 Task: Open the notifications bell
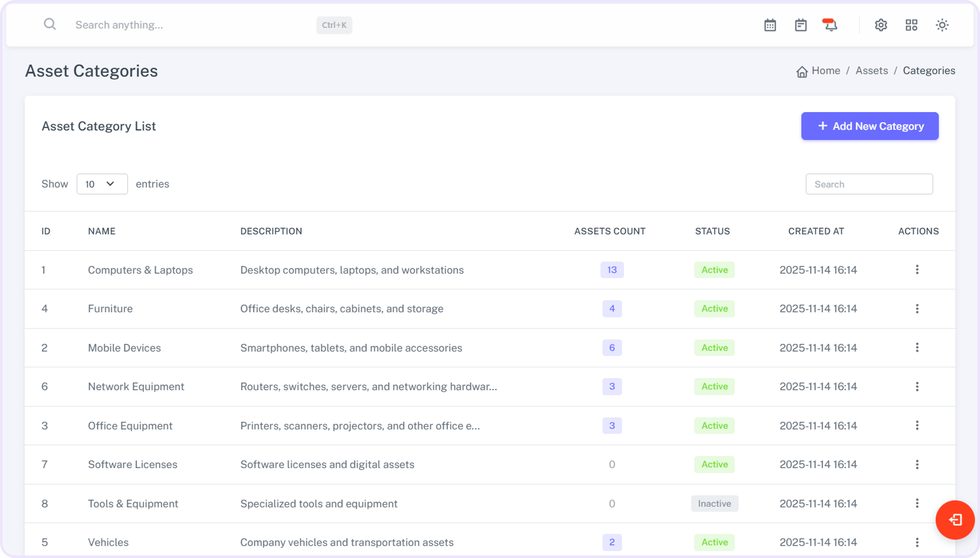point(830,25)
